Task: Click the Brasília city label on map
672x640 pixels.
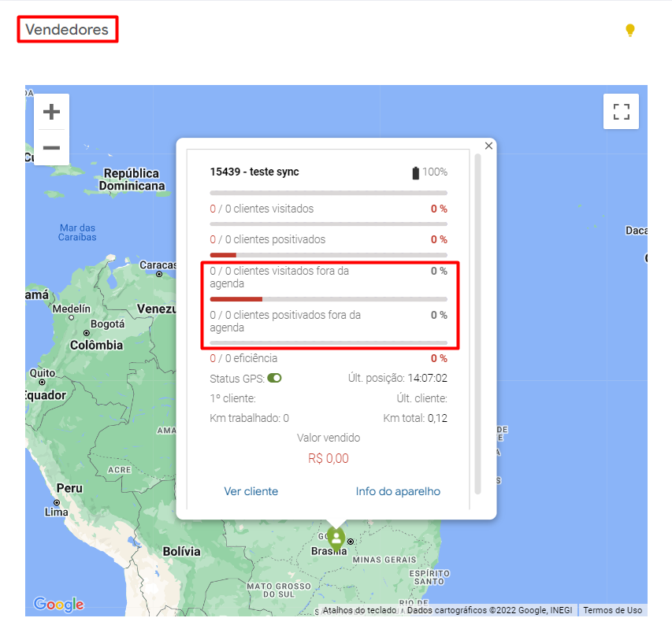Action: (x=329, y=551)
